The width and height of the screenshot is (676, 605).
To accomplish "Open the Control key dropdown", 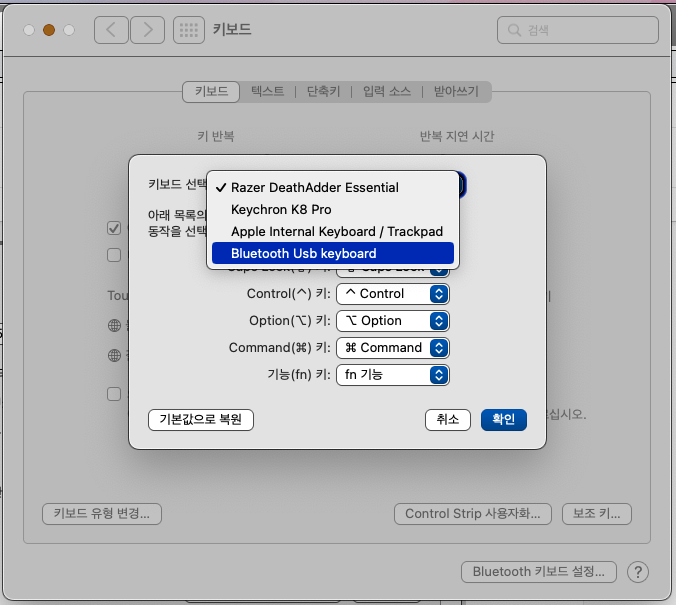I will (393, 294).
